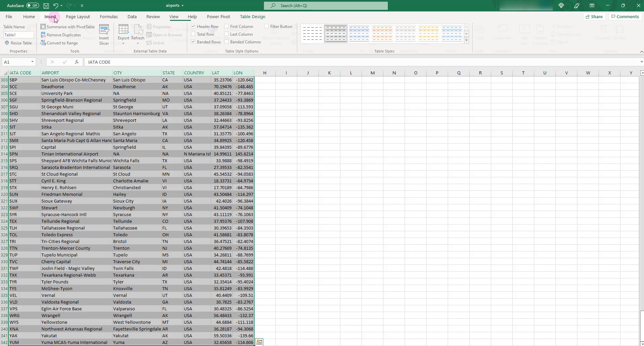Click Remove Duplicates tool
Screen dimensions: 644x346
(61, 35)
